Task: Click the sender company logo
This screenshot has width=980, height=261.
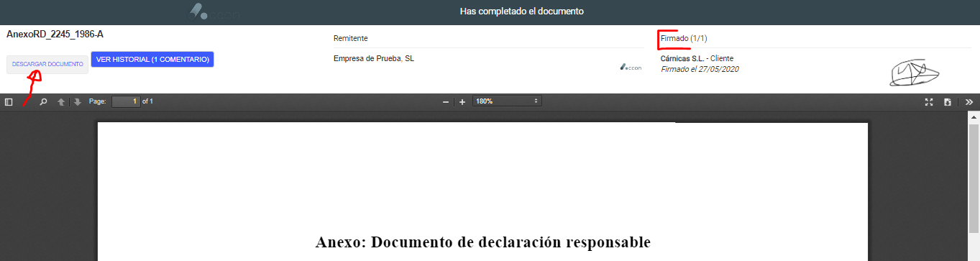Action: (x=631, y=67)
